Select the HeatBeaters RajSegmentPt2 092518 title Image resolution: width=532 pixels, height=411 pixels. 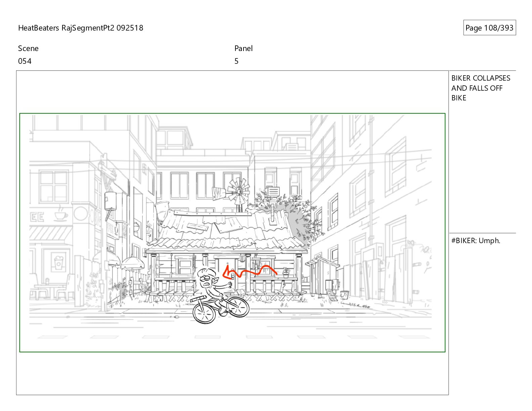pyautogui.click(x=81, y=28)
